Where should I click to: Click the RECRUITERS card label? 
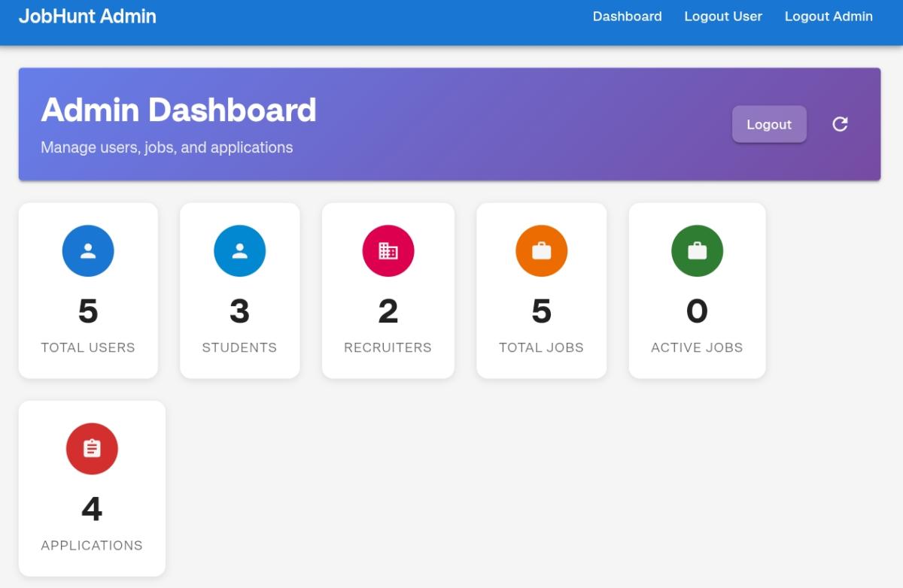(388, 347)
